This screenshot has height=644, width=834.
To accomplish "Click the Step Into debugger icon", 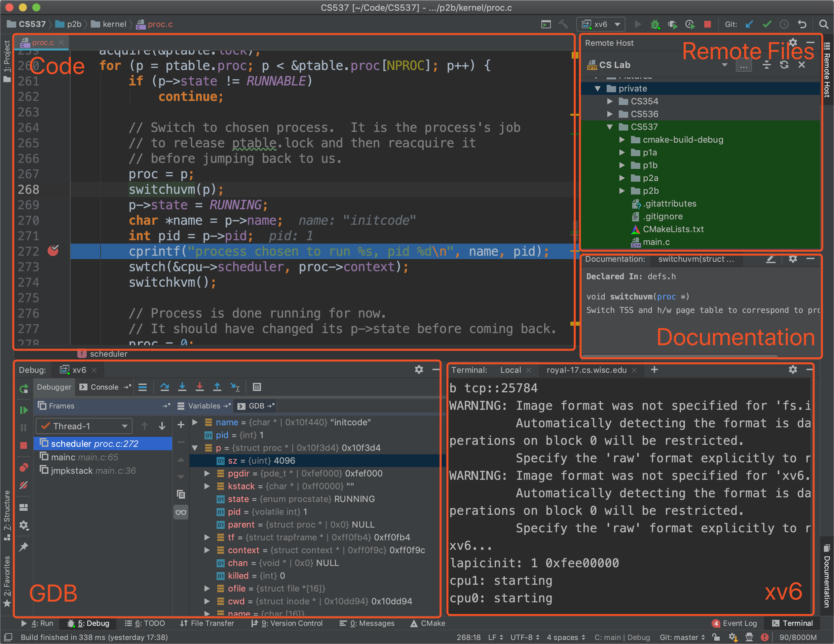I will point(182,387).
